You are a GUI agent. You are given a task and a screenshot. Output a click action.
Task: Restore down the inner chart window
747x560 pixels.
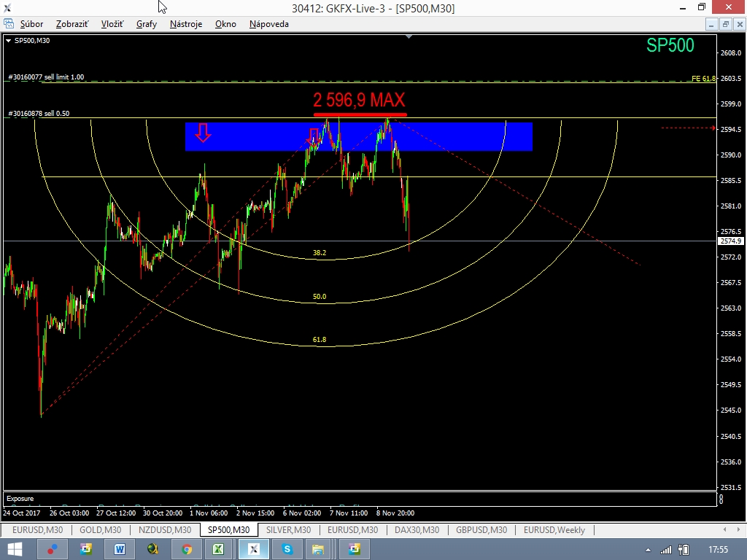click(726, 24)
